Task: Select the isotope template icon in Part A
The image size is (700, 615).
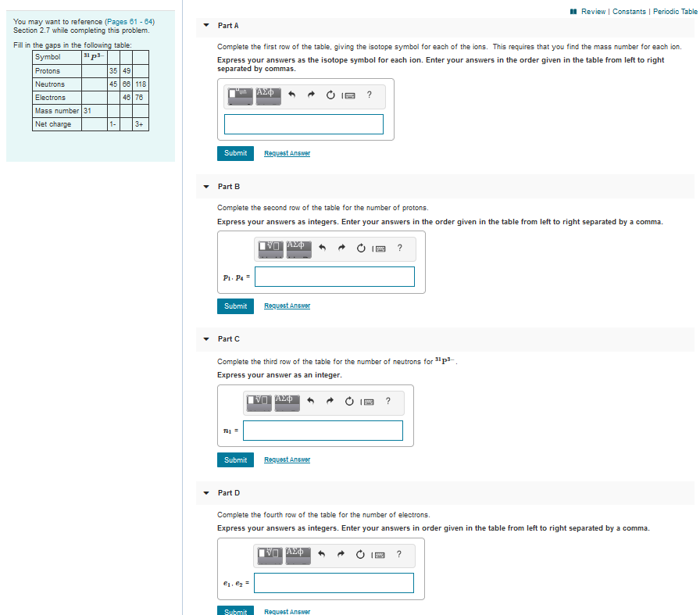Action: (x=241, y=94)
